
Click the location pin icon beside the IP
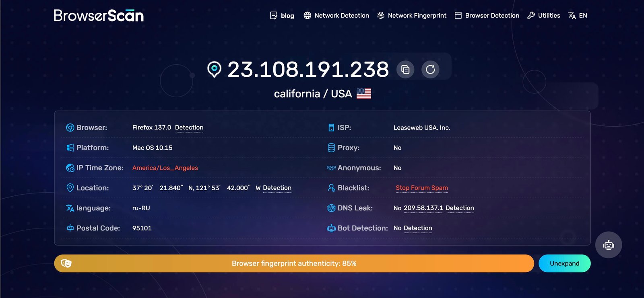[214, 70]
